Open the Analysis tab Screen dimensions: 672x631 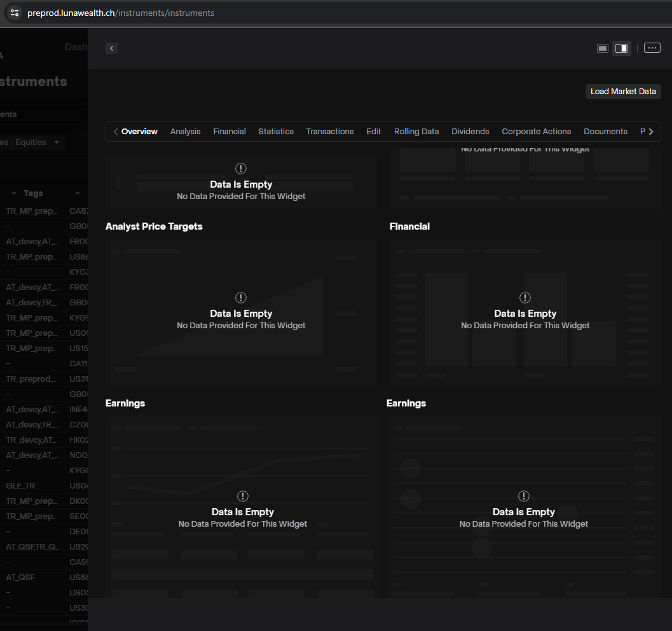click(x=185, y=132)
